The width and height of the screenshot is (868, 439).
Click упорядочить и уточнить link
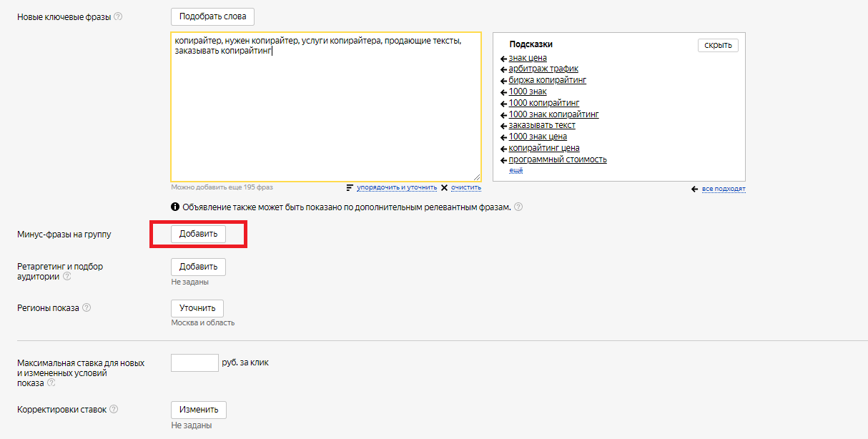(x=396, y=188)
